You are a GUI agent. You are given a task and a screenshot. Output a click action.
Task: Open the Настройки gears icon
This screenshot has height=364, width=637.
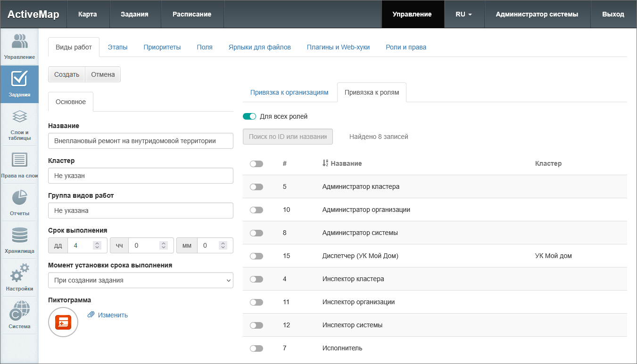19,277
